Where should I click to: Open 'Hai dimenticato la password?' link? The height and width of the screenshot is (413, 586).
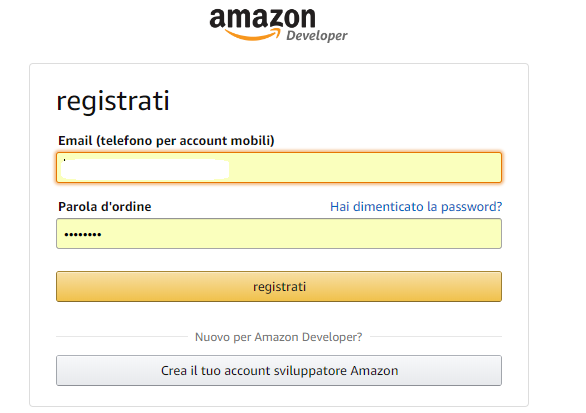[416, 207]
